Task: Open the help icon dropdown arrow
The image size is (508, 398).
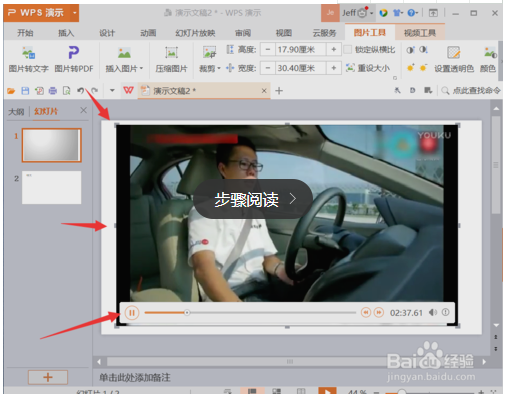Action: click(x=417, y=13)
